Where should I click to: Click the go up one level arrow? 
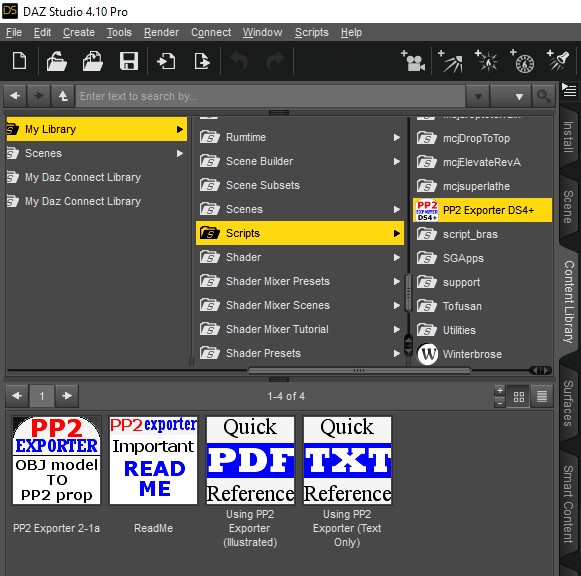[x=63, y=96]
